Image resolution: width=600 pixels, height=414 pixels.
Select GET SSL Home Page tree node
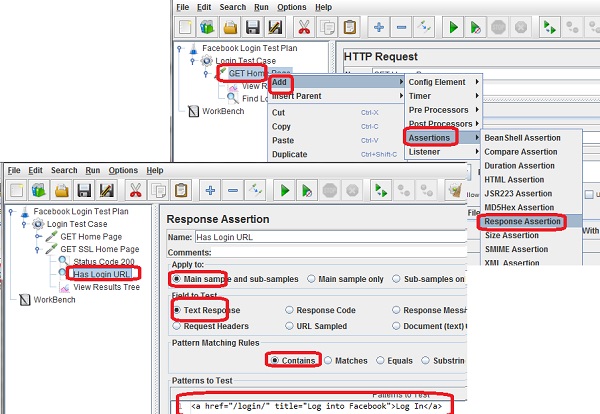(x=99, y=248)
